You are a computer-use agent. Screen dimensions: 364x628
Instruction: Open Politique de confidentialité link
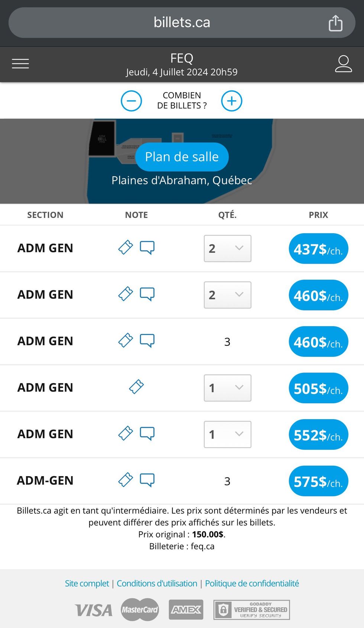[252, 583]
